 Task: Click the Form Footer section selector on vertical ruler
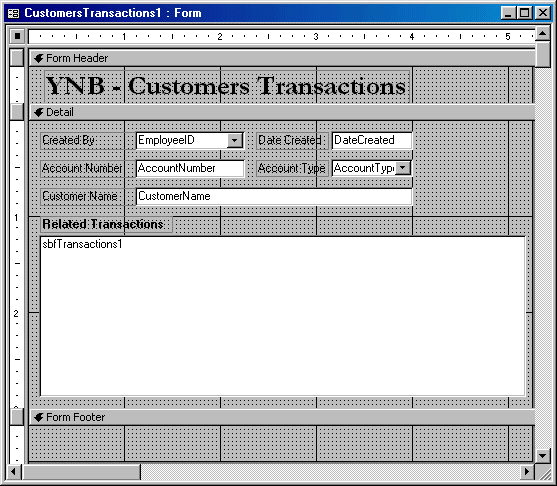pyautogui.click(x=17, y=417)
